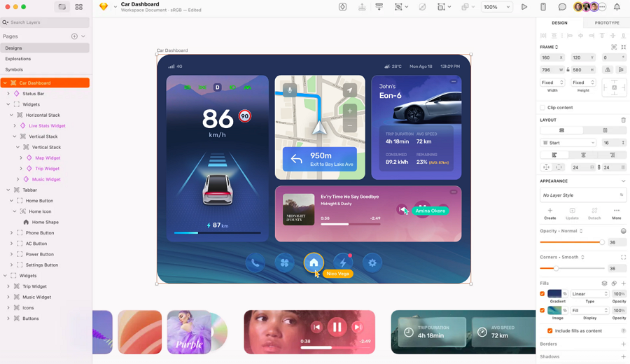630x364 pixels.
Task: Disable the Gradient fill checkbox
Action: coord(542,294)
